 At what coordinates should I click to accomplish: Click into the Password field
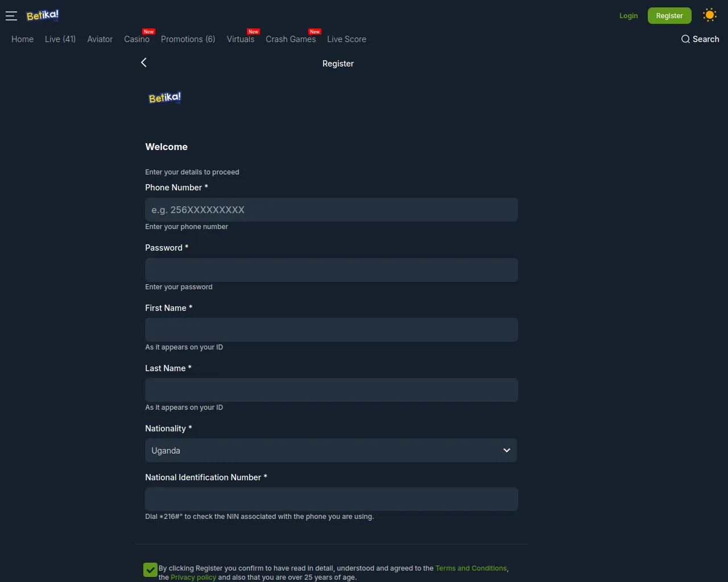[x=332, y=270]
